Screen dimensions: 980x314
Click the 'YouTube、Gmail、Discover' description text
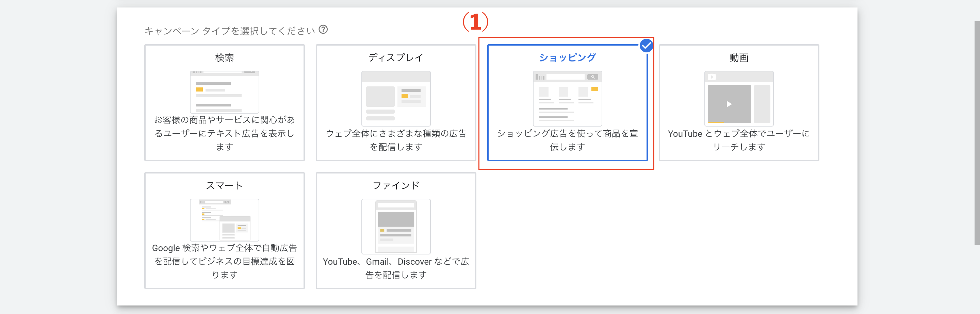(396, 268)
